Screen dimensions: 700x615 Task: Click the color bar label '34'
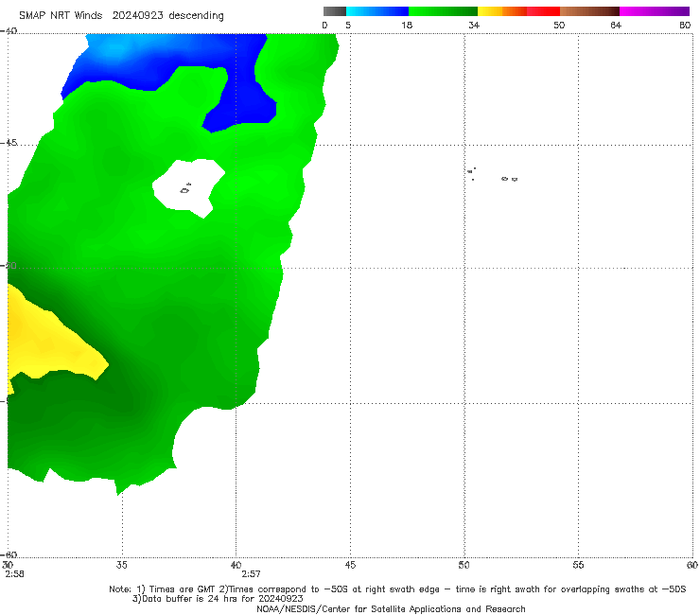(x=474, y=25)
